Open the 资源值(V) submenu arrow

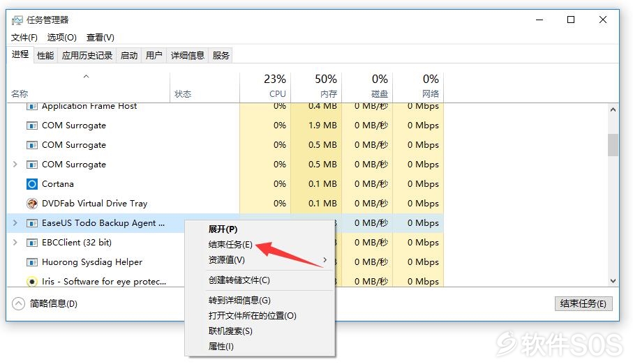(325, 260)
